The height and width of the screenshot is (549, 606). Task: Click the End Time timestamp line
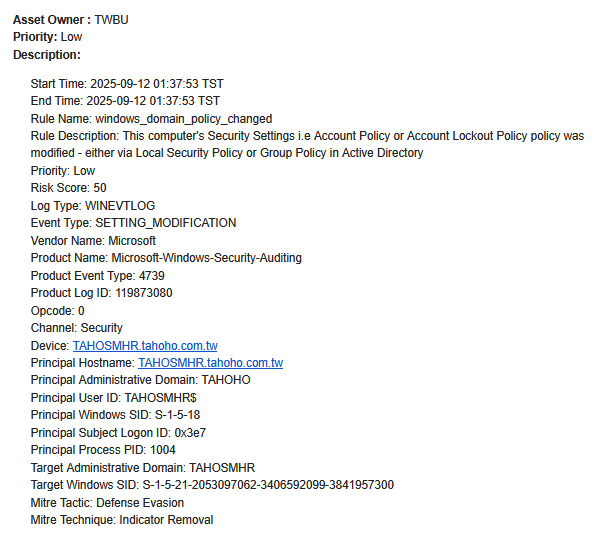pyautogui.click(x=125, y=101)
